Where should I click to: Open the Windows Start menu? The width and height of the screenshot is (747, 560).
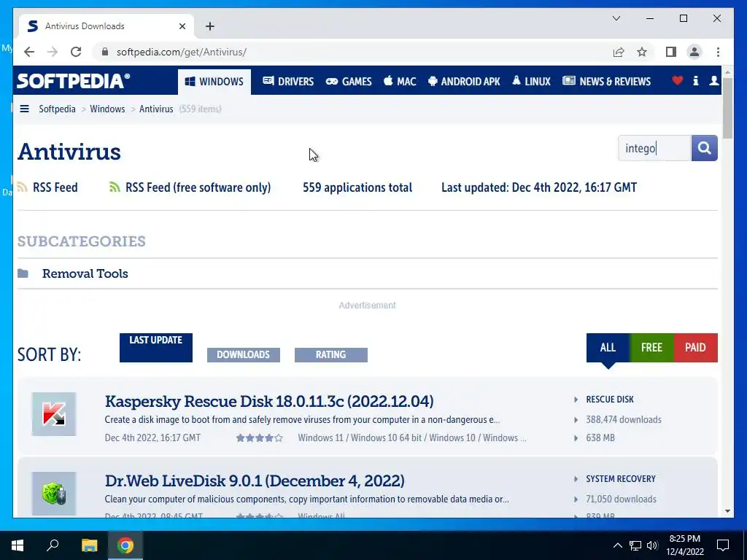coord(18,545)
